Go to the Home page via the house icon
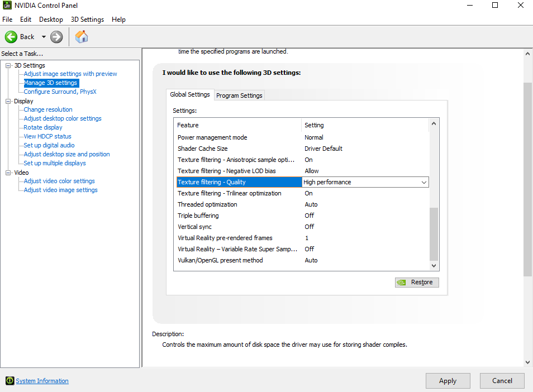The width and height of the screenshot is (533, 392). 82,37
